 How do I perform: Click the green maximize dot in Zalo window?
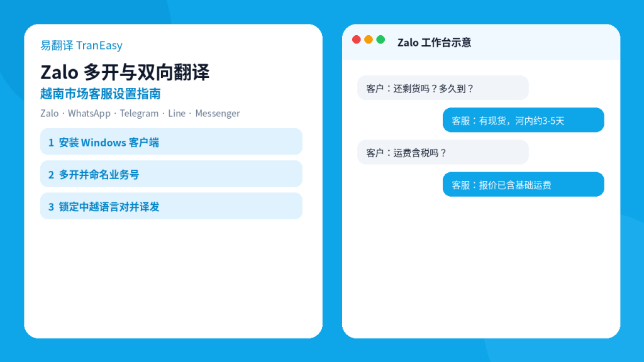(x=380, y=40)
